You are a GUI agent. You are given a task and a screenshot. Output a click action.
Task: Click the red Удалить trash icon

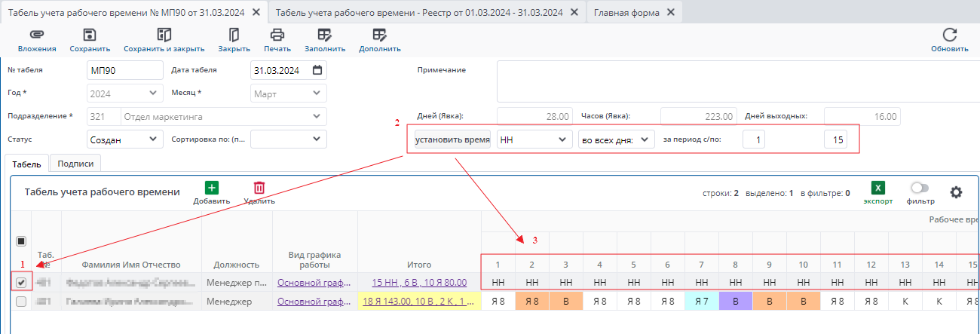259,188
